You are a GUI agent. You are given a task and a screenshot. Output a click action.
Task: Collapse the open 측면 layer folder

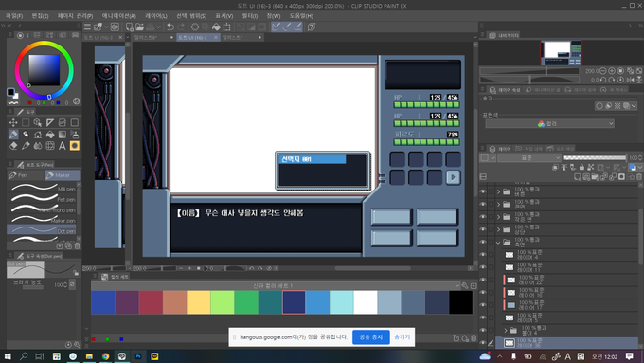[498, 242]
